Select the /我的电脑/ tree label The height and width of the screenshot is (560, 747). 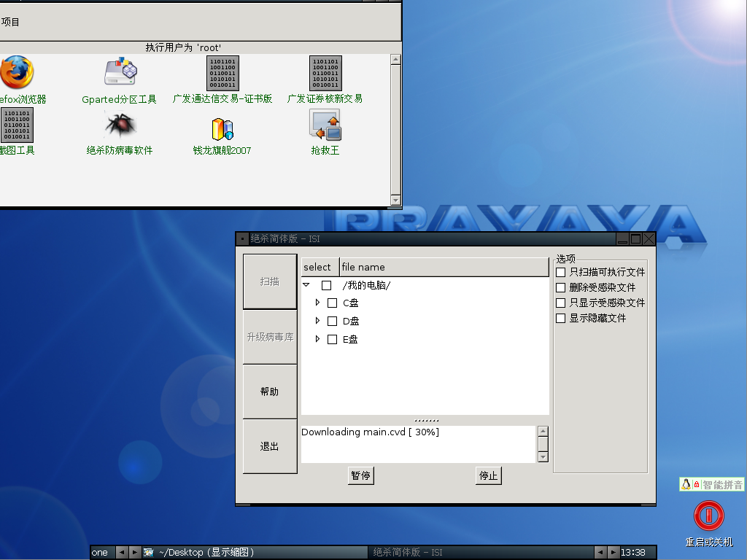pos(366,285)
